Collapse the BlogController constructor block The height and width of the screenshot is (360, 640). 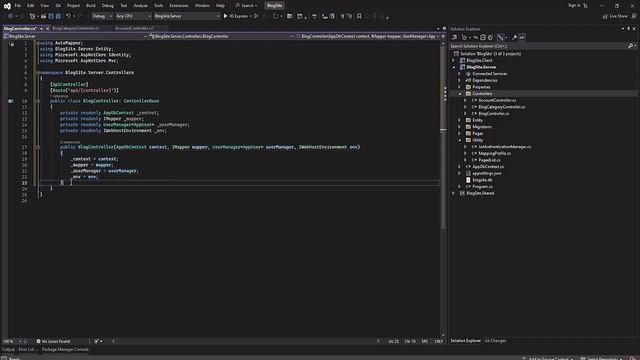38,147
